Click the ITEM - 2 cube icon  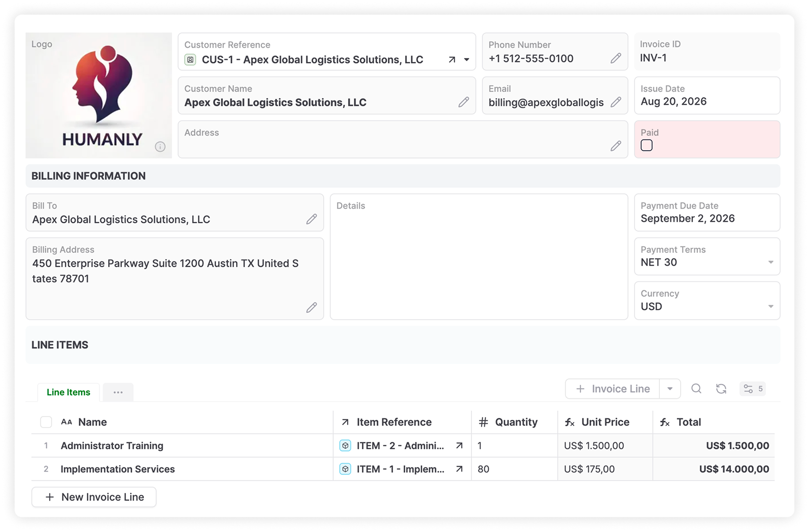tap(345, 446)
